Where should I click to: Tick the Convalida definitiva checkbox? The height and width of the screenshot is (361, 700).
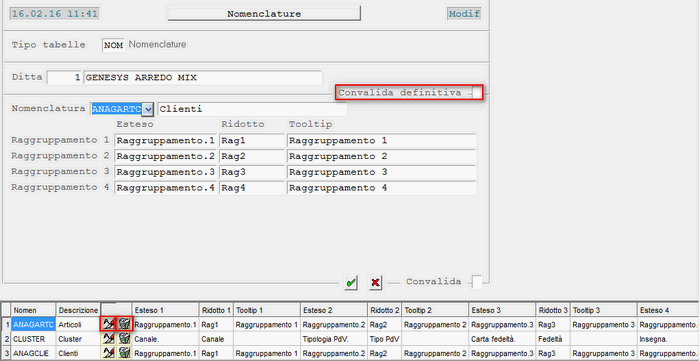[x=477, y=93]
